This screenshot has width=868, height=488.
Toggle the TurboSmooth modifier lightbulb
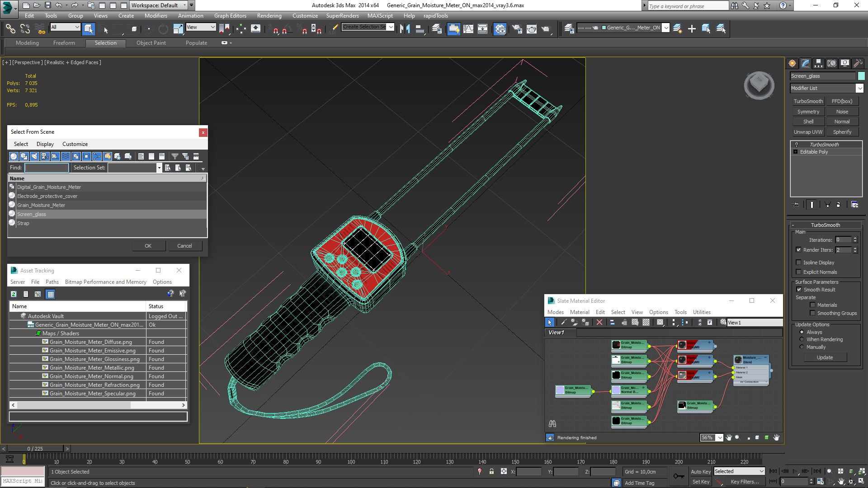coord(796,145)
